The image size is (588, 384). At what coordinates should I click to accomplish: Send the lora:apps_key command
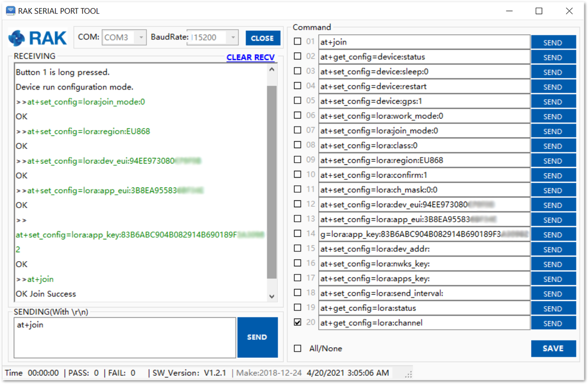(553, 279)
